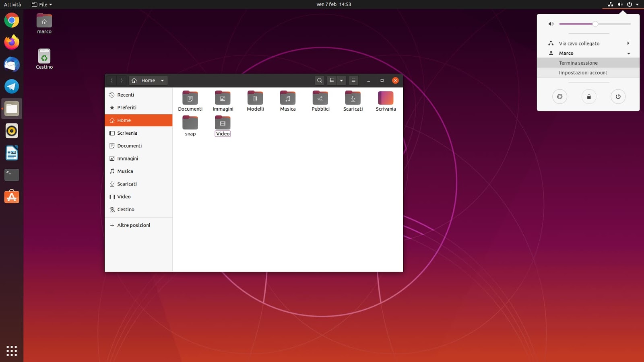
Task: Launch Terminal from the dock
Action: [12, 175]
